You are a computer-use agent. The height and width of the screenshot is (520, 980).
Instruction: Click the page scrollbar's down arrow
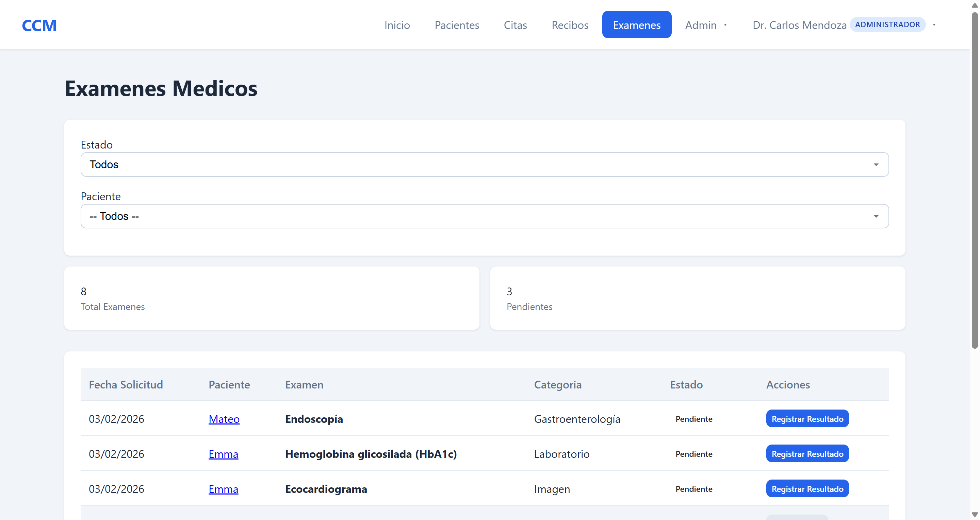point(974,515)
